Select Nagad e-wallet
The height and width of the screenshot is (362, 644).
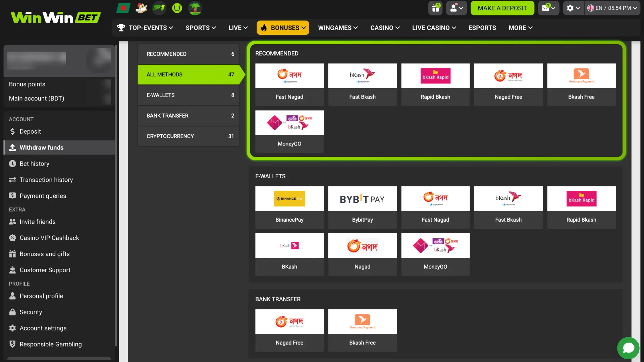pyautogui.click(x=362, y=254)
